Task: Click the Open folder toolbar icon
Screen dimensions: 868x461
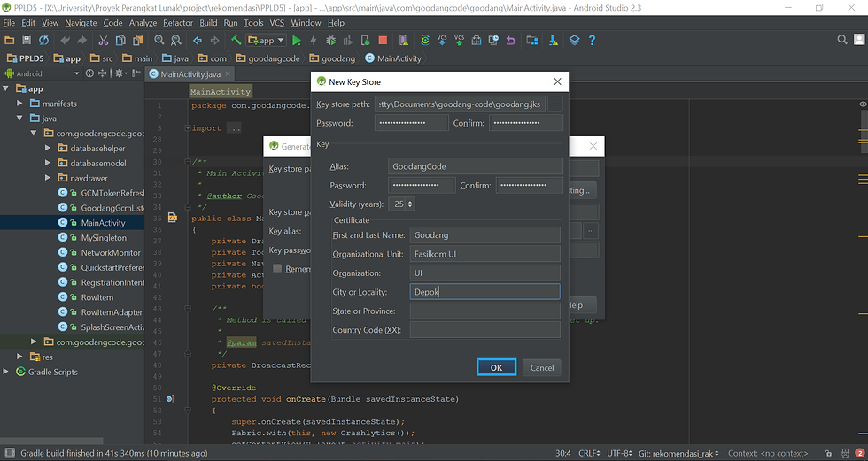Action: (x=10, y=41)
